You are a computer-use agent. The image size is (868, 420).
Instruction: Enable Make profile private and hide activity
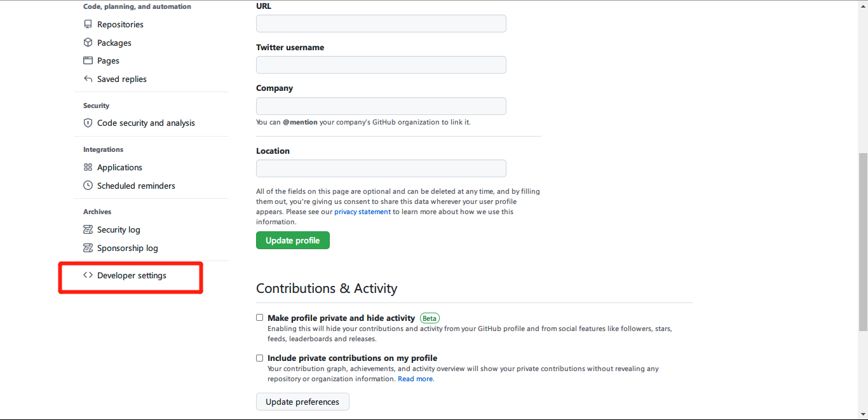[x=259, y=318]
